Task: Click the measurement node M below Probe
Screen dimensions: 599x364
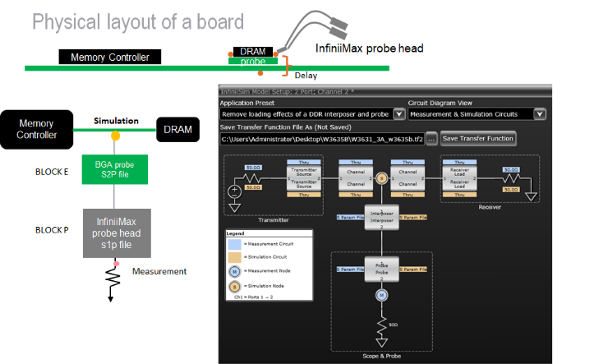Action: 381,295
